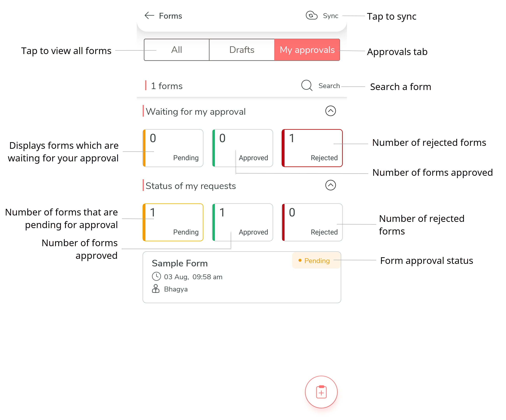Tap the cloud sync icon

[x=311, y=16]
